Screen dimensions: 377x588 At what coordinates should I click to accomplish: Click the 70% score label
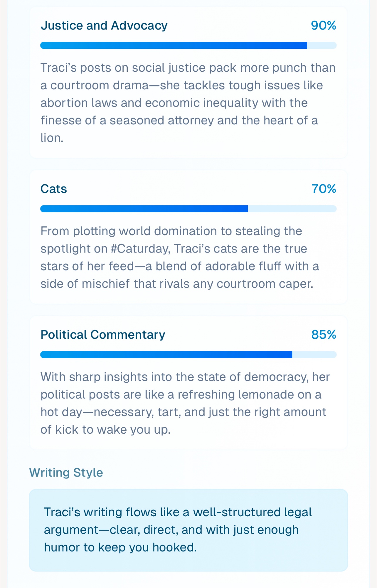pos(324,189)
